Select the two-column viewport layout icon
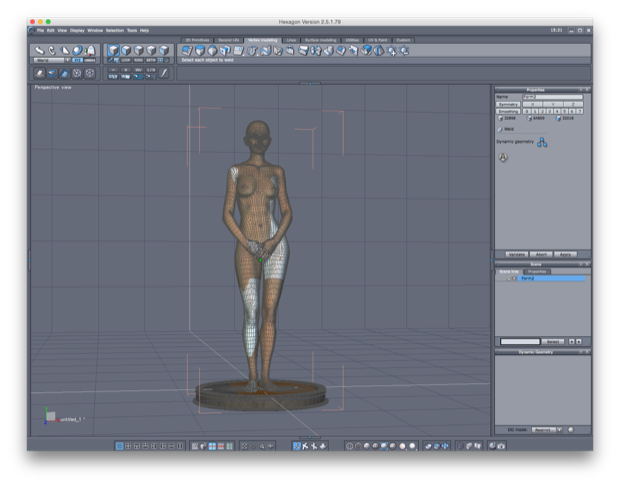The image size is (620, 487). point(180,446)
